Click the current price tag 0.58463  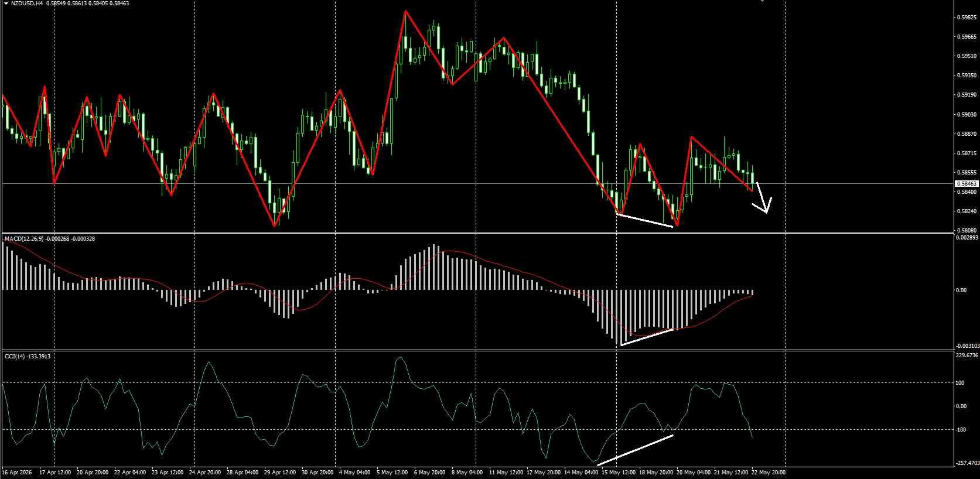click(x=967, y=184)
